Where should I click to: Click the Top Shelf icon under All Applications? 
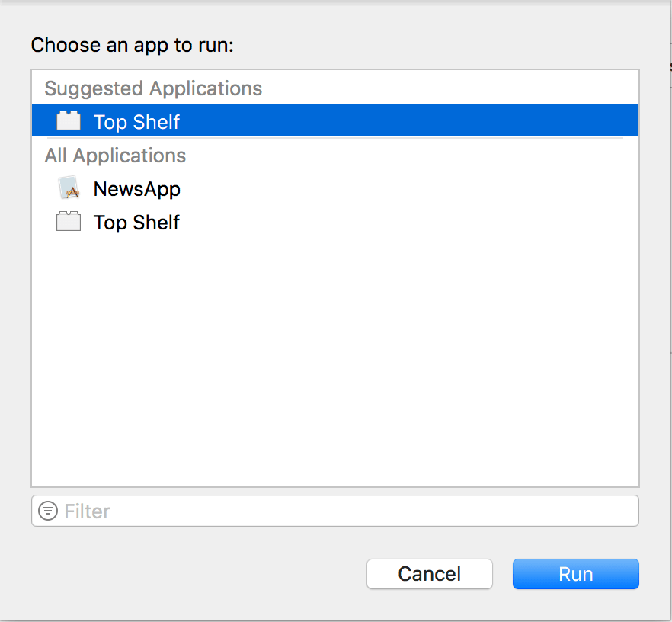(x=69, y=222)
